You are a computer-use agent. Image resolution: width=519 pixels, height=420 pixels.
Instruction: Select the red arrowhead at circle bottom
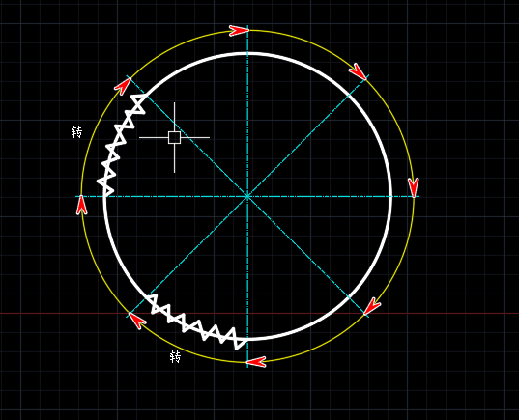coord(256,362)
